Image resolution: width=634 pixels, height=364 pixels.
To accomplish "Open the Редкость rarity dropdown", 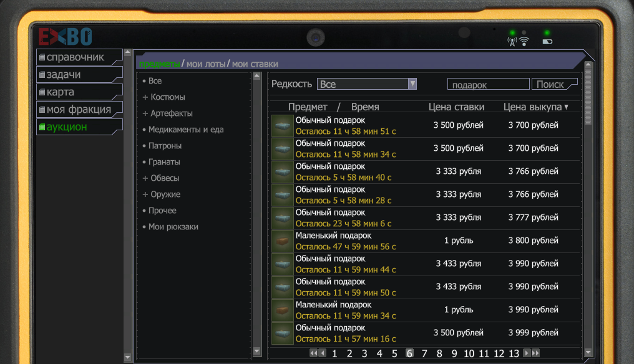I will click(367, 84).
